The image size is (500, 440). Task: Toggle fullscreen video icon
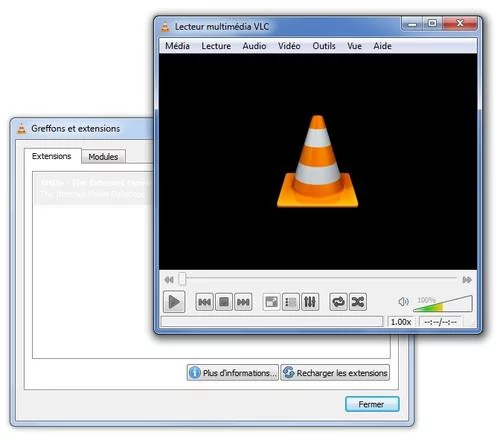pyautogui.click(x=271, y=302)
